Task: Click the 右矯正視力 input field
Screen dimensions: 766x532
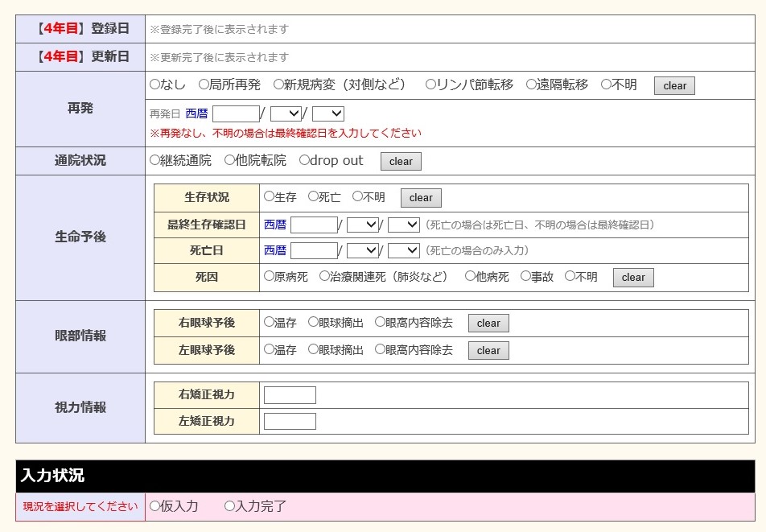Action: point(290,395)
